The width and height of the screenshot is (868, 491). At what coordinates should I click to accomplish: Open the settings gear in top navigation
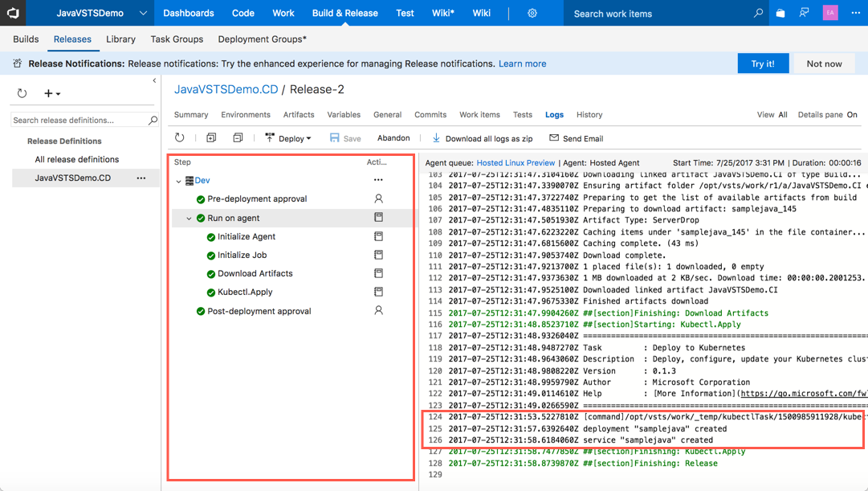click(532, 14)
